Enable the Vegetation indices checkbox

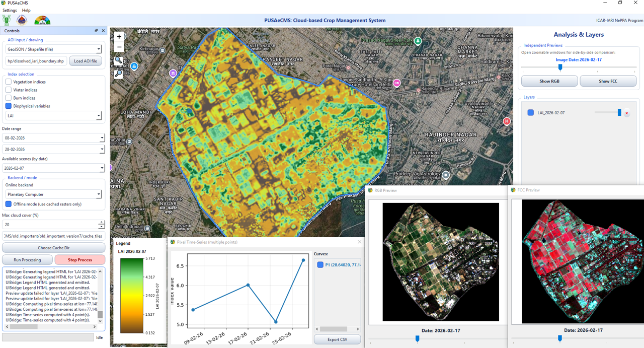tap(9, 82)
